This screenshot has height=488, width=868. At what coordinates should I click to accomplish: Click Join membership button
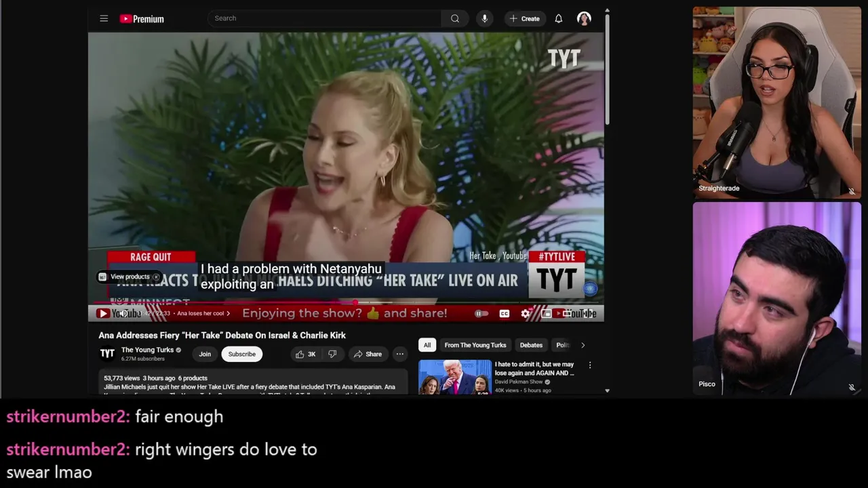pos(205,354)
